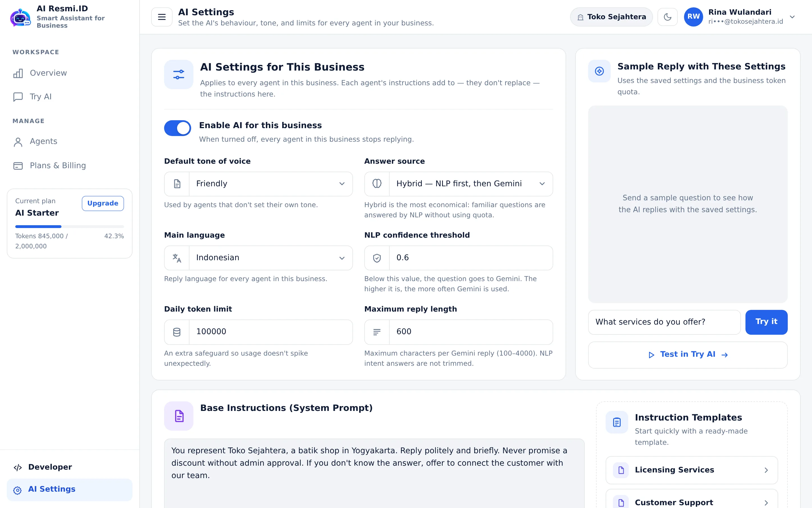Image resolution: width=812 pixels, height=508 pixels.
Task: Click the document icon in tone field
Action: point(177,184)
